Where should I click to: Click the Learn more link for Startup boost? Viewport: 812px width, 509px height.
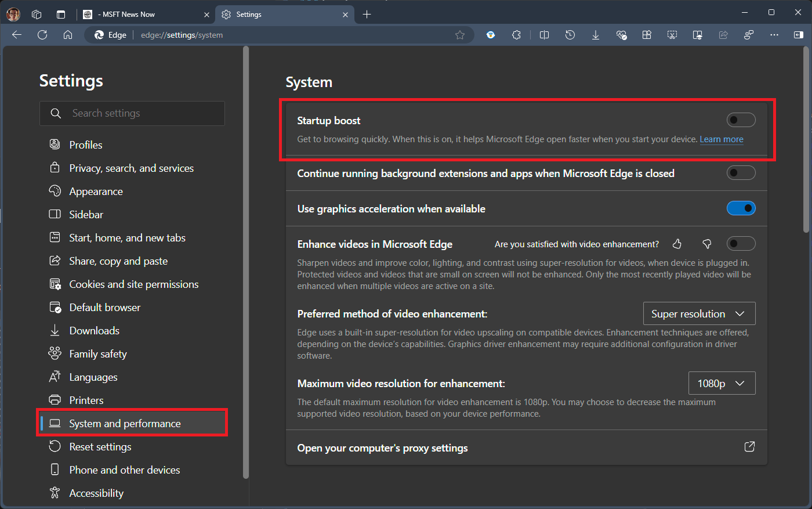pos(722,139)
